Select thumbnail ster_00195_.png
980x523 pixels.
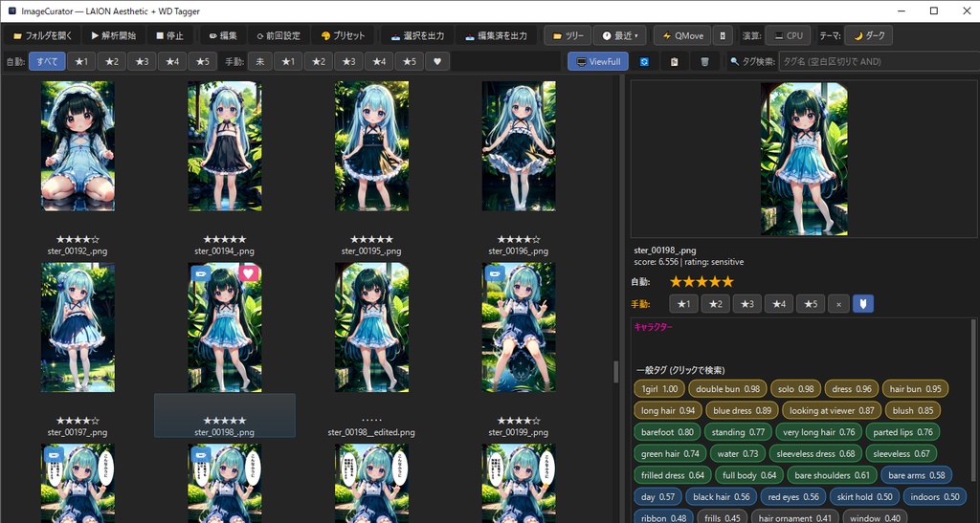pyautogui.click(x=371, y=146)
